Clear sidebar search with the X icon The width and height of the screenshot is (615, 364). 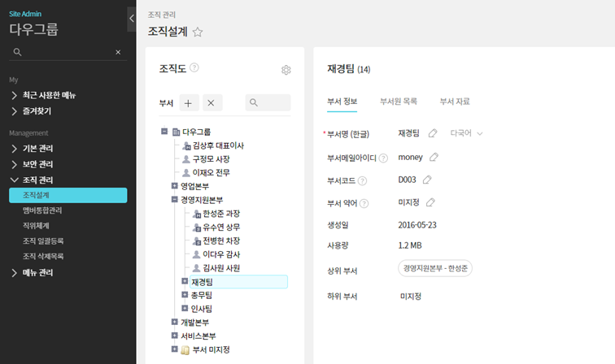point(118,52)
